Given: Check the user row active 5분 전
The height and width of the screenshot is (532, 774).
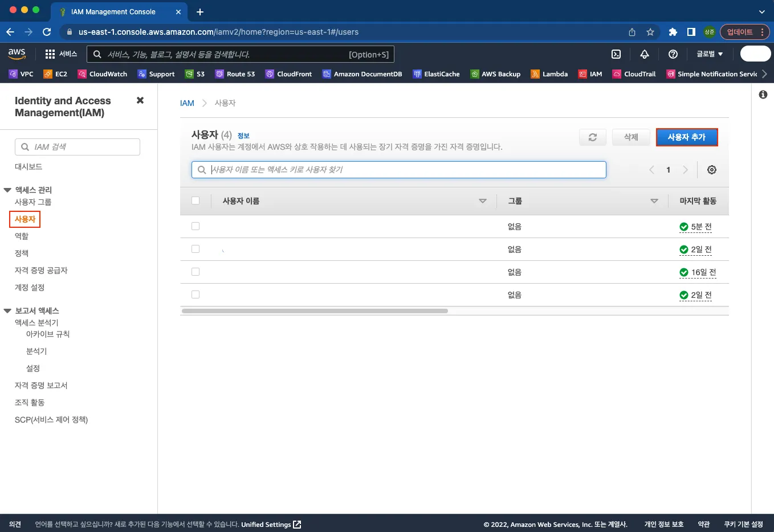Looking at the screenshot, I should coord(195,226).
